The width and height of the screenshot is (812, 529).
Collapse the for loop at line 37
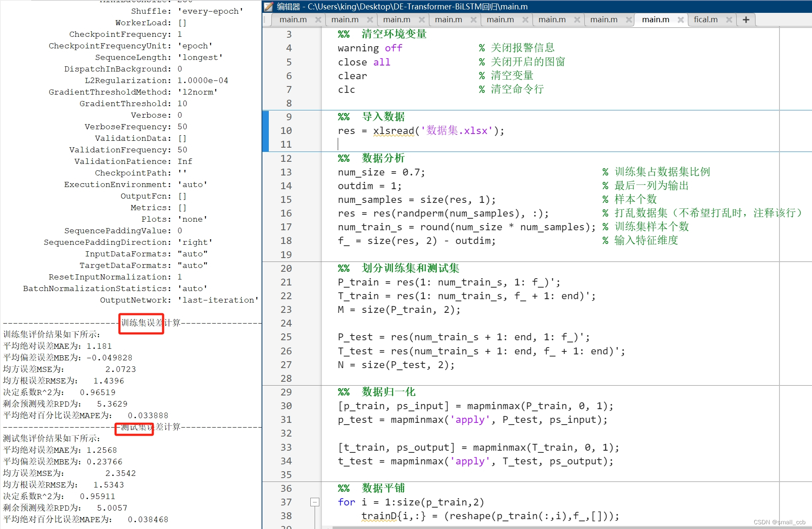click(x=315, y=502)
